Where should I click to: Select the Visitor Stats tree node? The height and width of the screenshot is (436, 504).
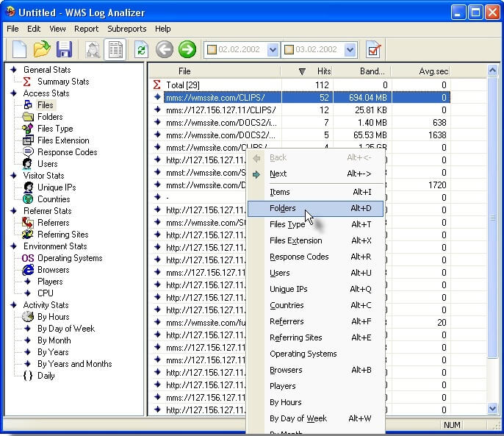coord(44,176)
